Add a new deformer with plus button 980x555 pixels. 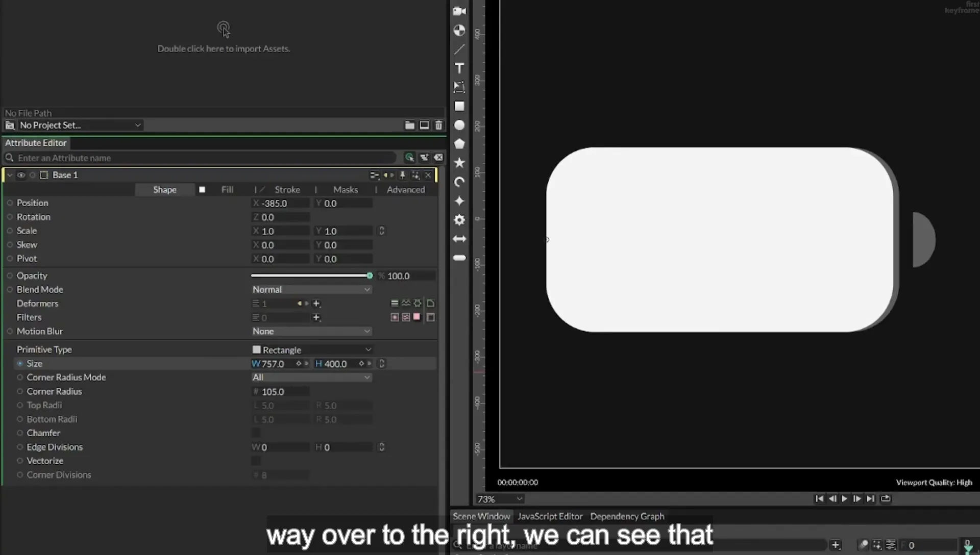tap(316, 304)
